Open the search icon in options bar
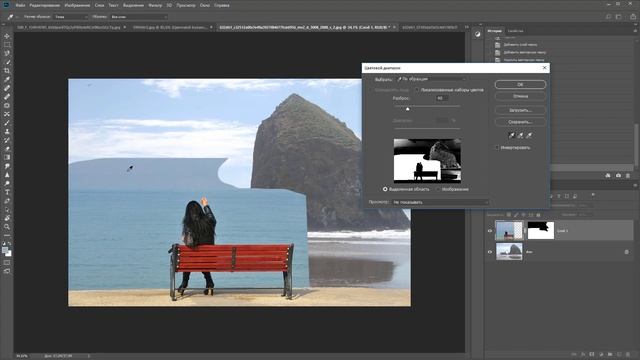The height and width of the screenshot is (360, 640). tap(608, 17)
